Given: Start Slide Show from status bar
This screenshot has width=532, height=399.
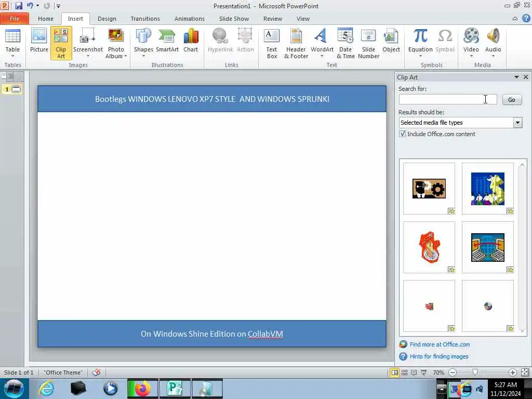Looking at the screenshot, I should coord(423,373).
